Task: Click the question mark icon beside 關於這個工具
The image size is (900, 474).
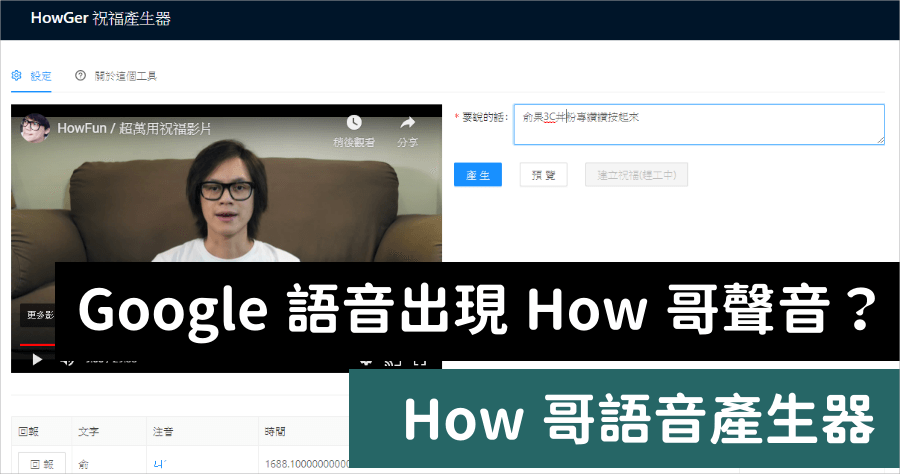Action: click(x=80, y=75)
